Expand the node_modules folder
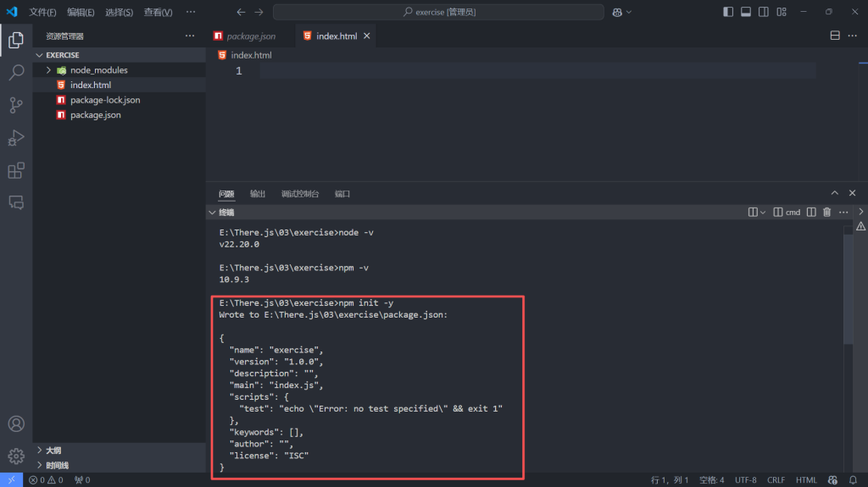The width and height of the screenshot is (868, 487). (48, 70)
